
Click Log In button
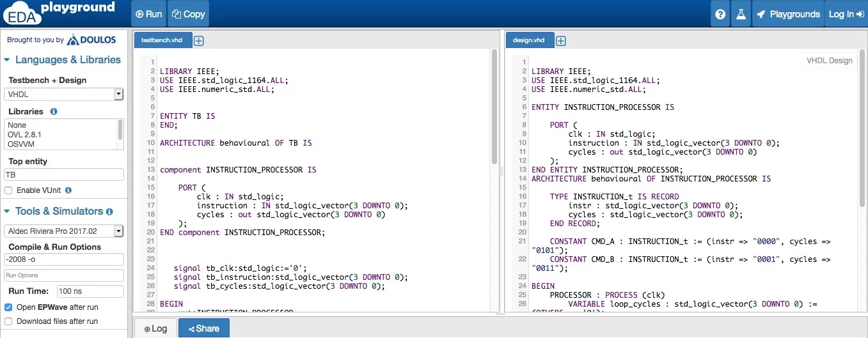click(846, 14)
